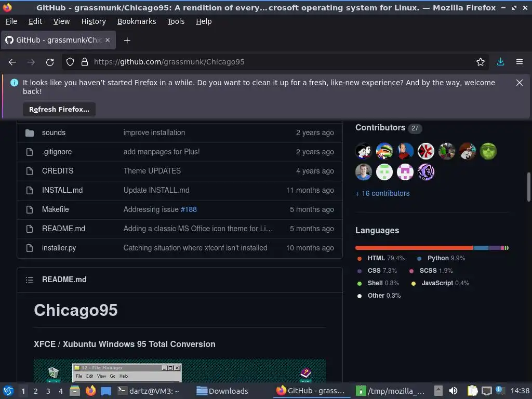This screenshot has width=532, height=399.
Task: Open the installer.py file
Action: coord(59,248)
